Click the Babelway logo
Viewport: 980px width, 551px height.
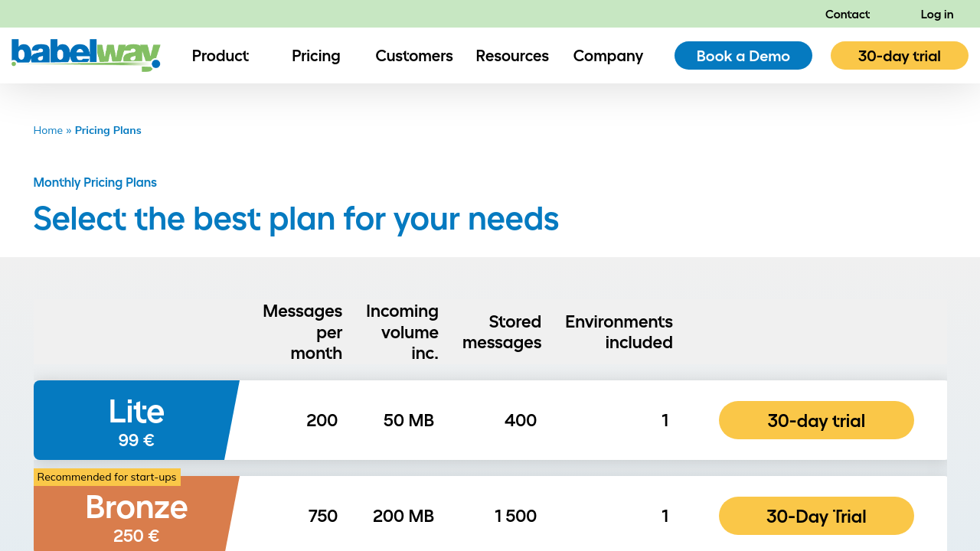tap(86, 55)
